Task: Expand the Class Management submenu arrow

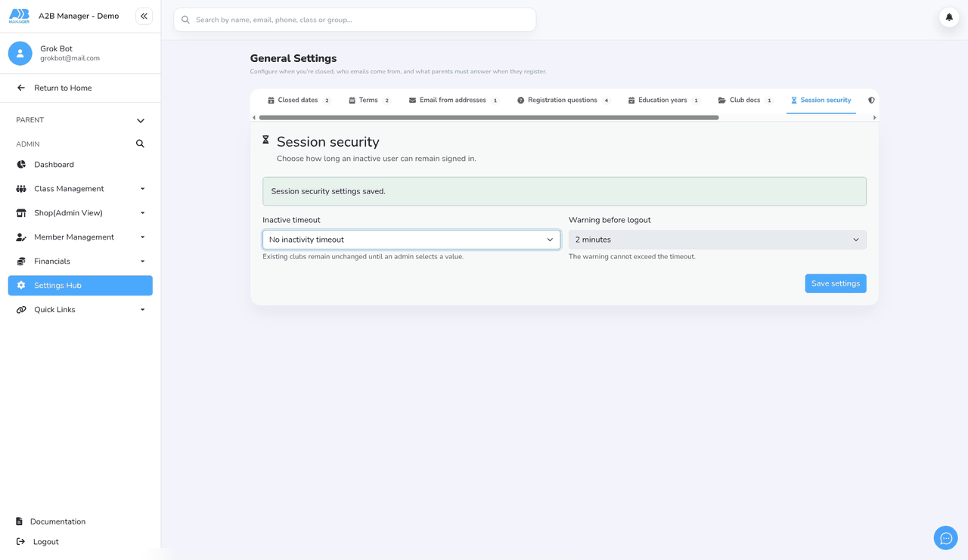Action: [x=142, y=189]
